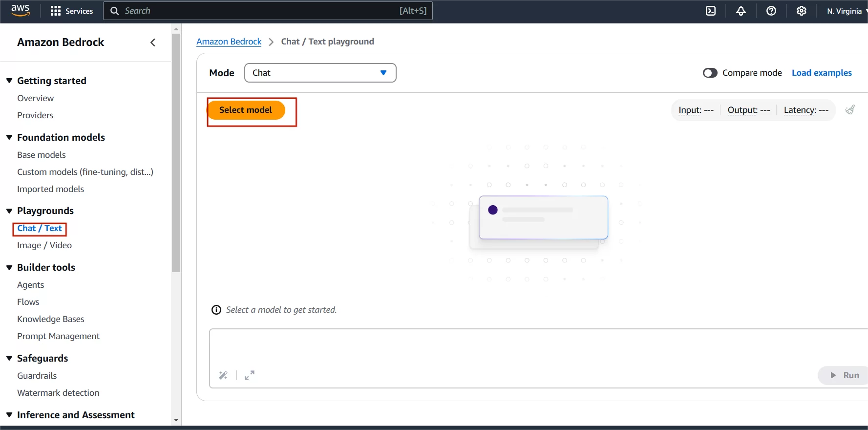Collapse the Inference and Assessment section
Image resolution: width=868 pixels, height=430 pixels.
pyautogui.click(x=9, y=415)
